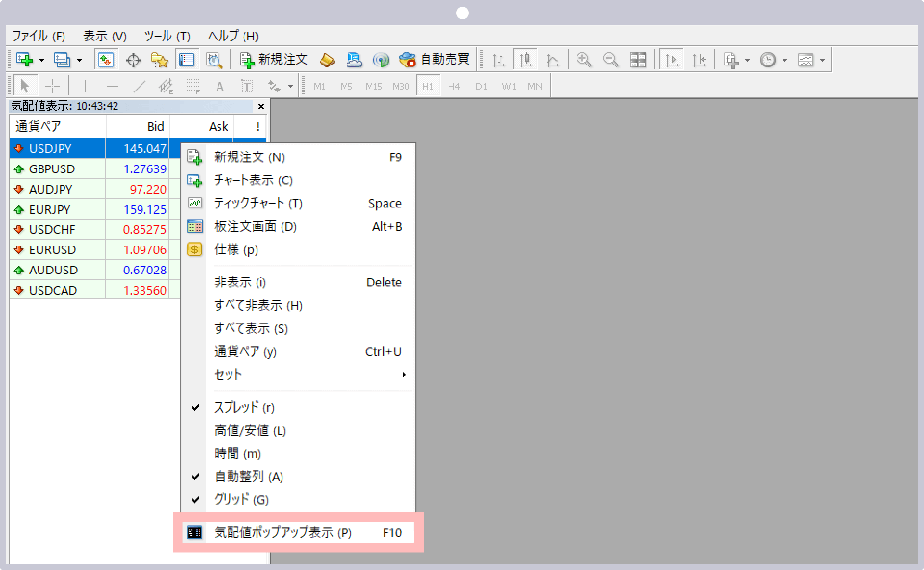Toggle the グリッド (G) checked option
This screenshot has width=924, height=570.
[298, 500]
